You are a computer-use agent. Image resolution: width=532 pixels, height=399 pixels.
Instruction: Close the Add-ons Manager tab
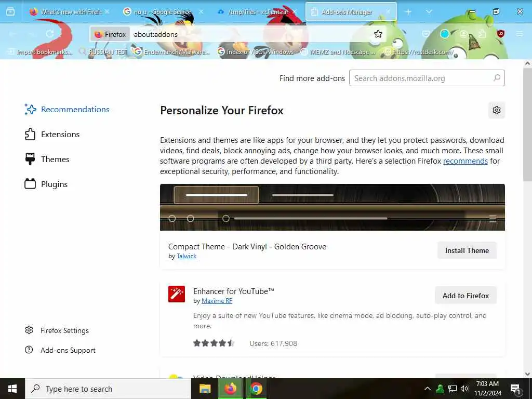pos(389,12)
